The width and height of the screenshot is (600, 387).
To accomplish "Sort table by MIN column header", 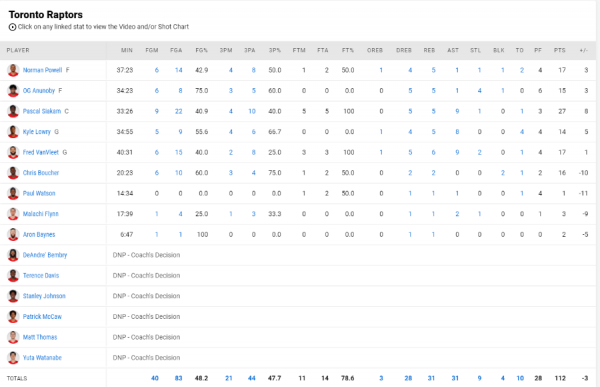I will (127, 50).
